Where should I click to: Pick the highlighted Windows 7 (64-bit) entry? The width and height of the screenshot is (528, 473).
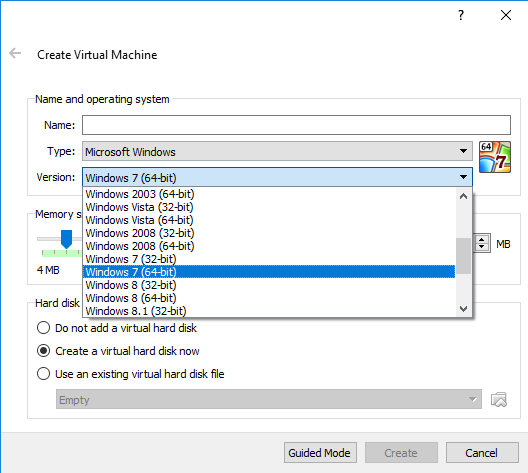click(x=269, y=272)
